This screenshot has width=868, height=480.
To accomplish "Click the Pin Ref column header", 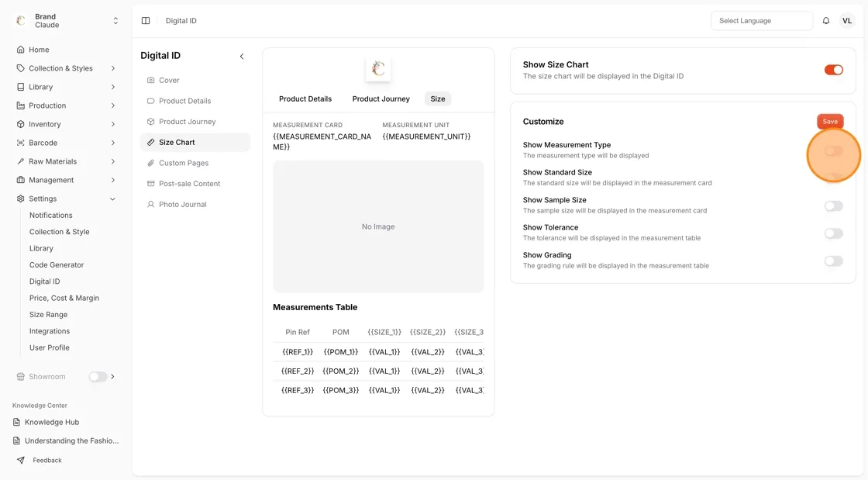I will pos(298,332).
